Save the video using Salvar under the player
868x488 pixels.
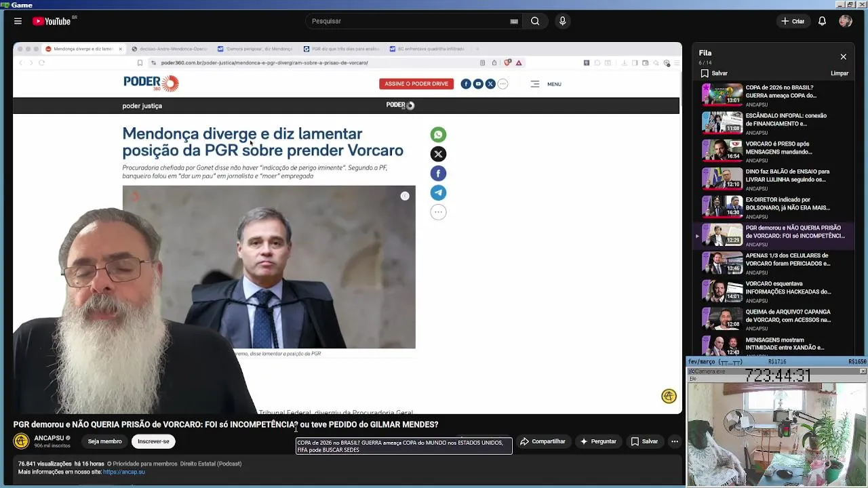coord(644,441)
